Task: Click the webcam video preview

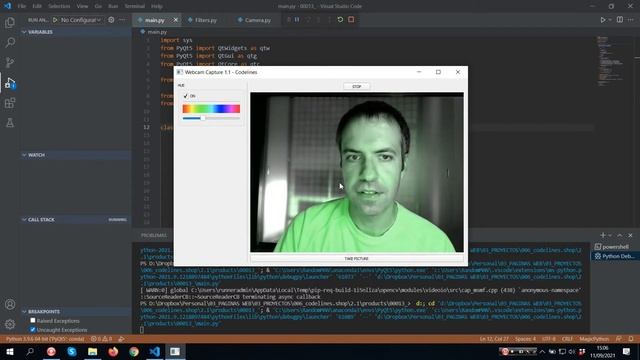Action: click(357, 172)
